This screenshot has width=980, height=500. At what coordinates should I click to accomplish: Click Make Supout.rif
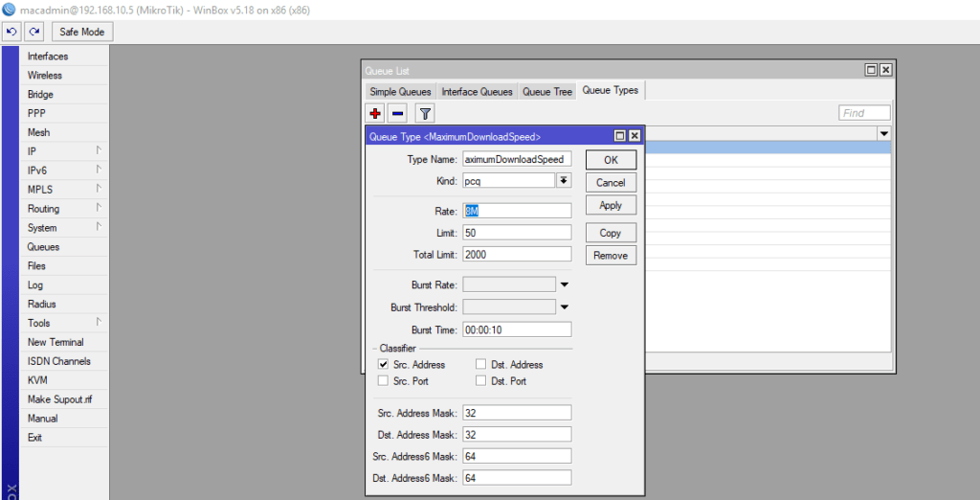64,399
